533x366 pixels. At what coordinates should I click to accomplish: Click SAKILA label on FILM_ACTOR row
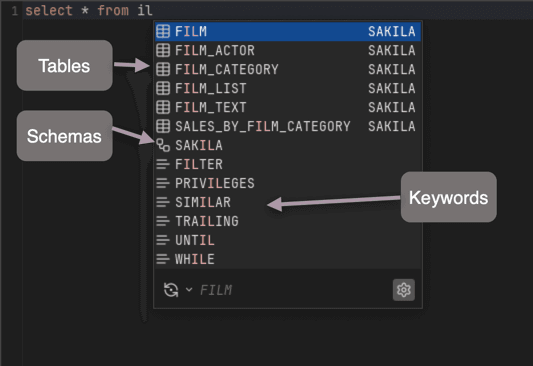392,51
